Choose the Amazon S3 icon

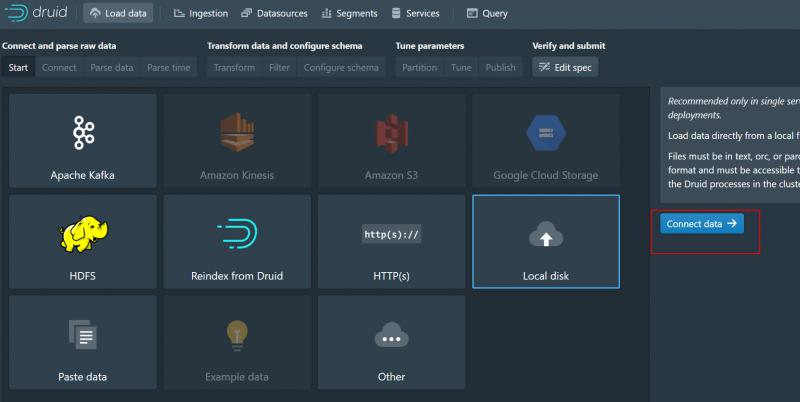point(391,134)
